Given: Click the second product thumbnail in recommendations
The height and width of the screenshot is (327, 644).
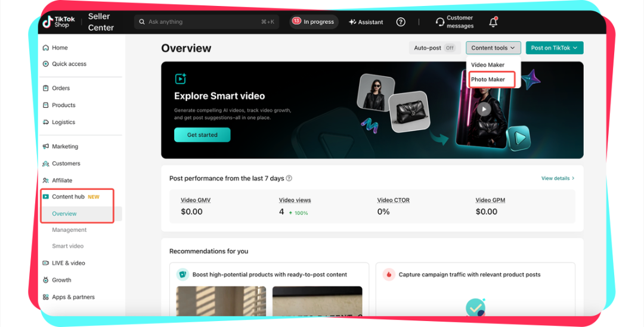Looking at the screenshot, I should click(317, 301).
